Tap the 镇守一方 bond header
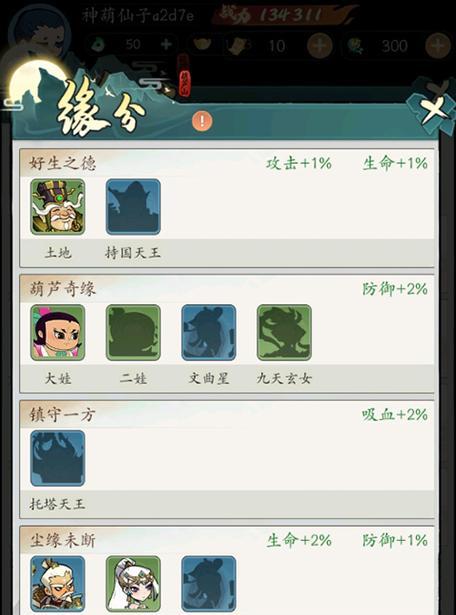 coord(62,415)
